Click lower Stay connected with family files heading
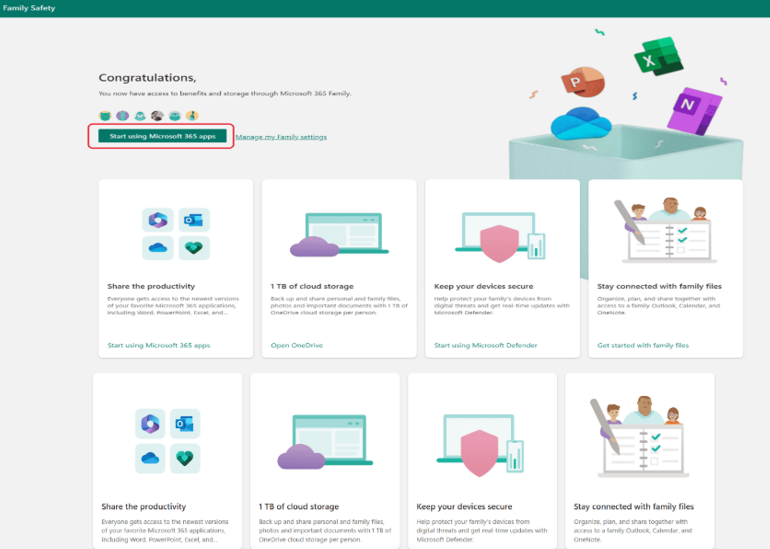 [634, 506]
